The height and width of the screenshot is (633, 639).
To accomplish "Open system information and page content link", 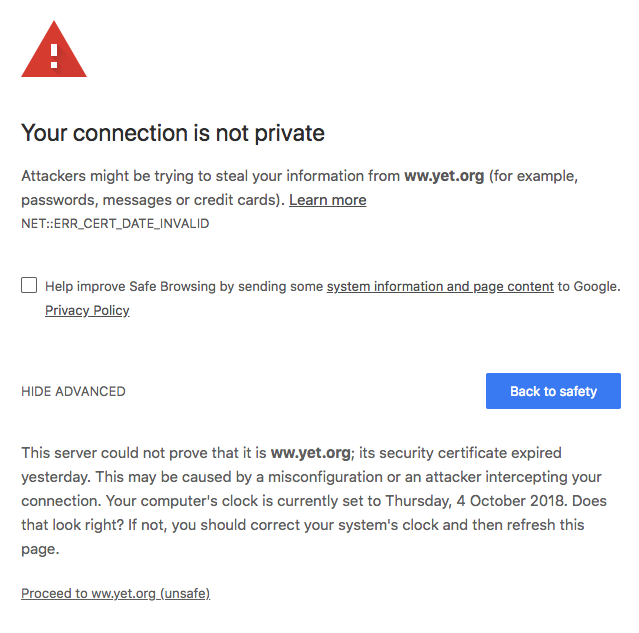I will (x=440, y=287).
